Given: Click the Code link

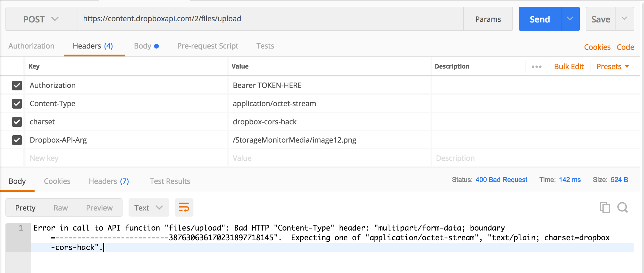Looking at the screenshot, I should [625, 47].
